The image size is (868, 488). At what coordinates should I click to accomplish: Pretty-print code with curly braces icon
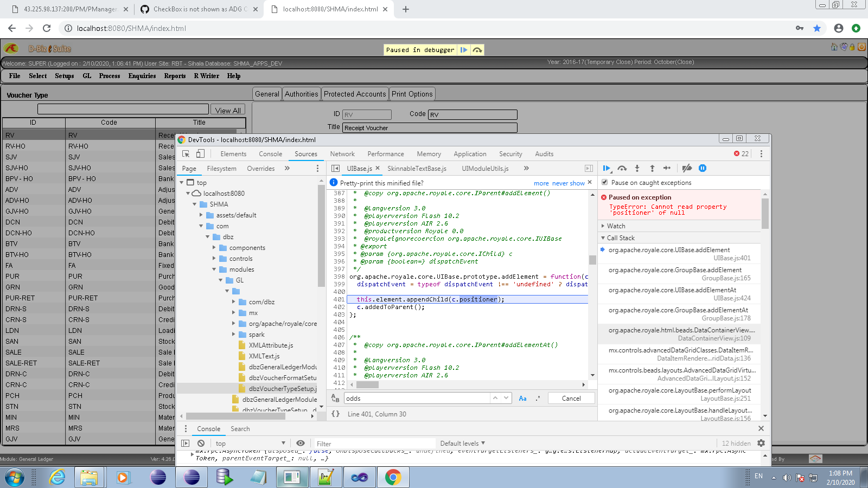pos(336,414)
